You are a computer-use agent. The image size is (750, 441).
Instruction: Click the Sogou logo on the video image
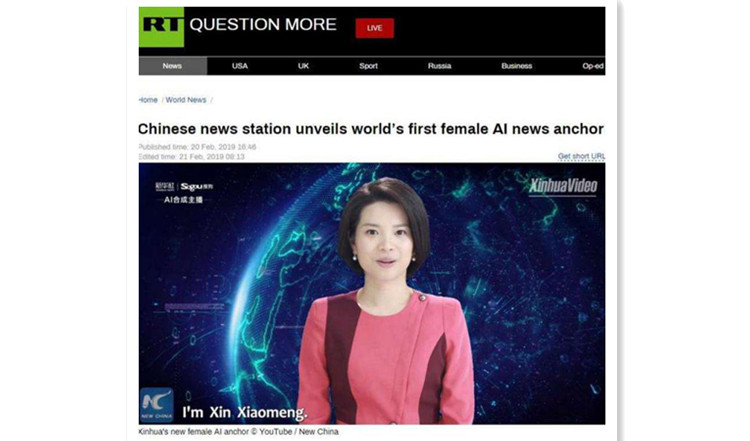(197, 187)
